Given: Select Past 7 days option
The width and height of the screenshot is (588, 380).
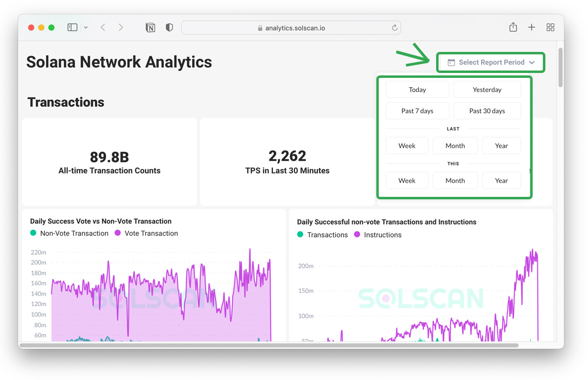Looking at the screenshot, I should click(x=417, y=111).
